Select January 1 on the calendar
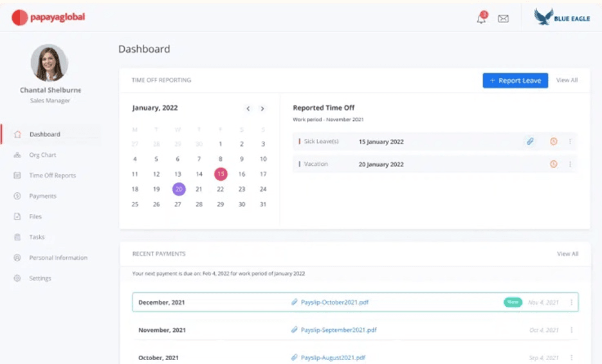Viewport: 602px width, 364px height. click(x=221, y=144)
